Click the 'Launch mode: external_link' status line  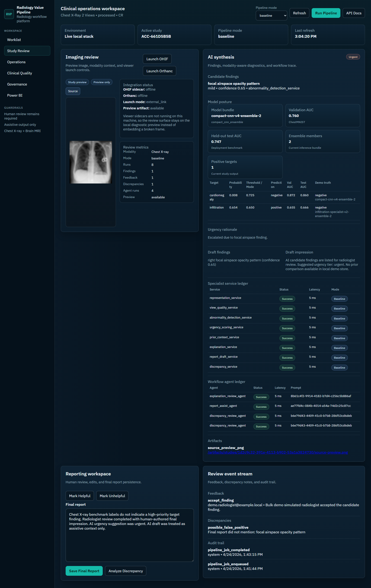pos(145,102)
